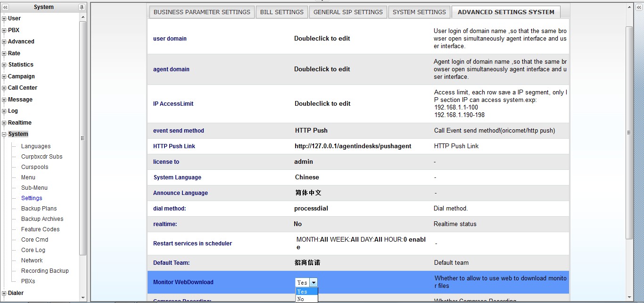
Task: Choose Yes in the Monitor WebDownload list
Action: (x=302, y=292)
